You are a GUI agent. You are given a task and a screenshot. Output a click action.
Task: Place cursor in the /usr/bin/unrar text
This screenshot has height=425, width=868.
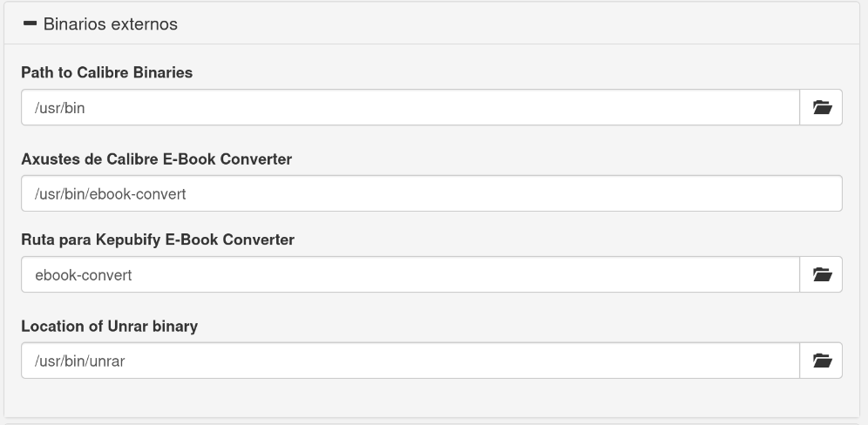79,361
